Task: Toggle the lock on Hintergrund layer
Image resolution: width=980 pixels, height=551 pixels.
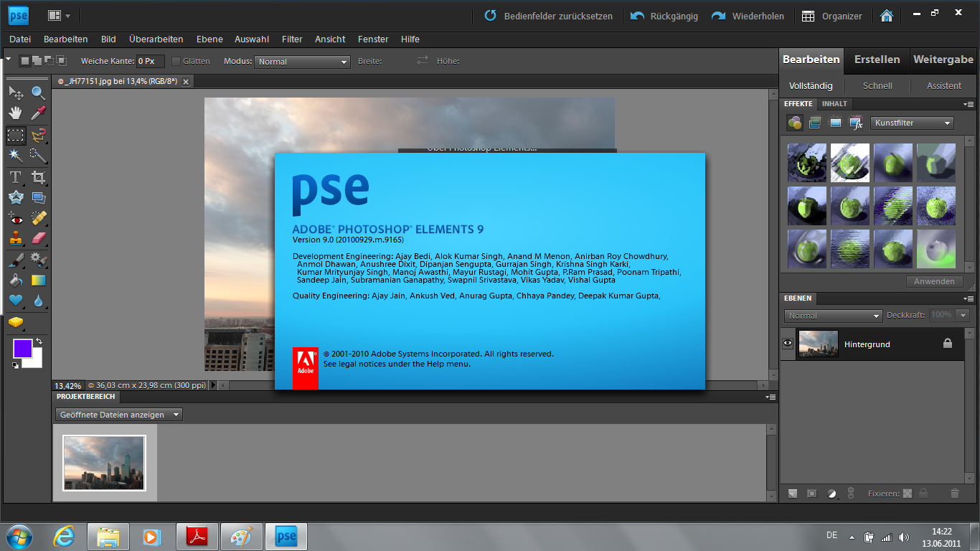Action: [948, 344]
